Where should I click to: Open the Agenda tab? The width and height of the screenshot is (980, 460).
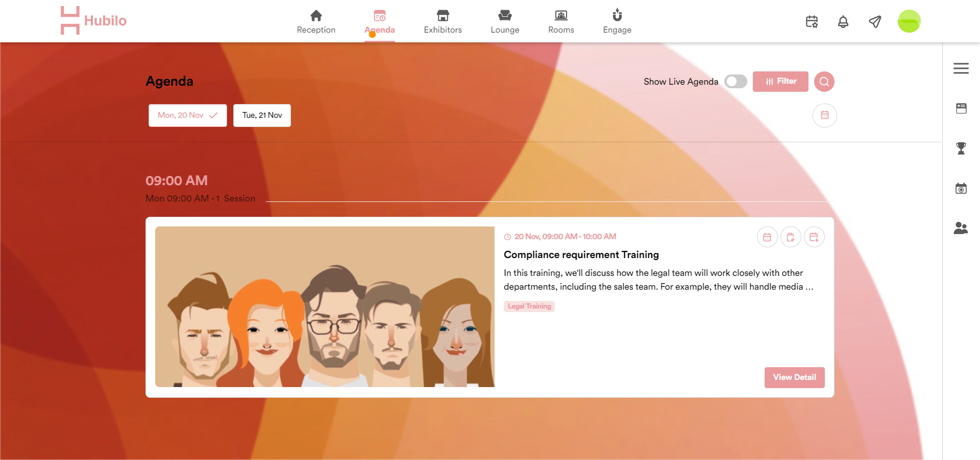[380, 22]
